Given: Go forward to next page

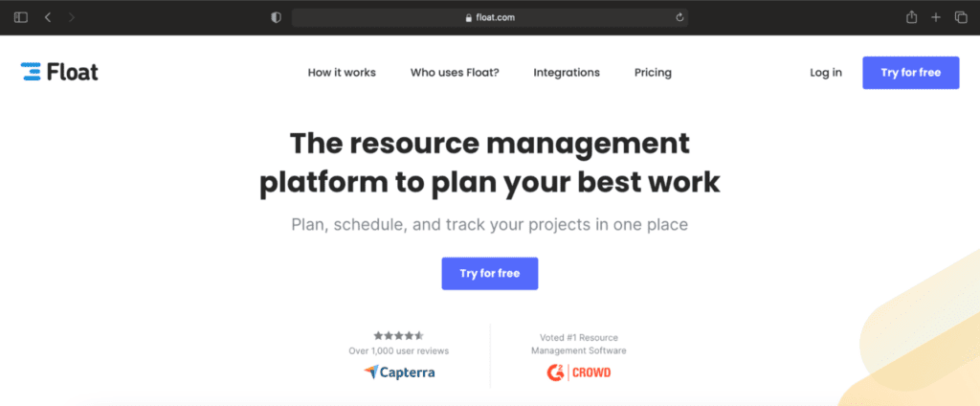Looking at the screenshot, I should tap(73, 17).
